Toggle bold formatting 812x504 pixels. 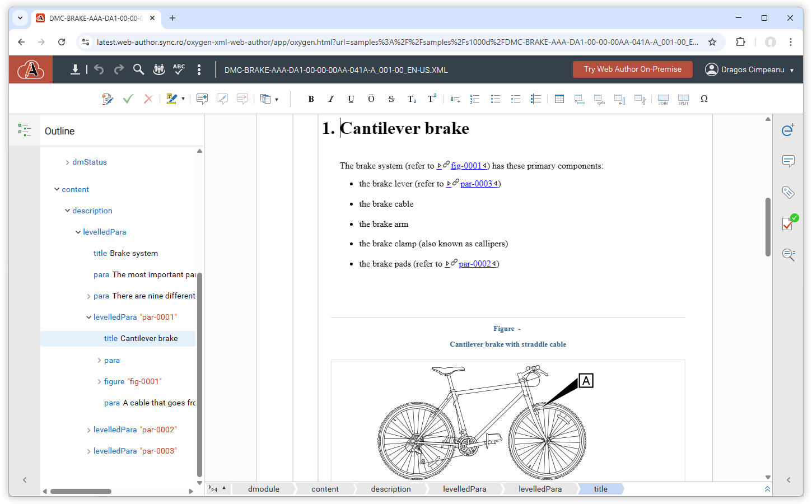(x=311, y=99)
